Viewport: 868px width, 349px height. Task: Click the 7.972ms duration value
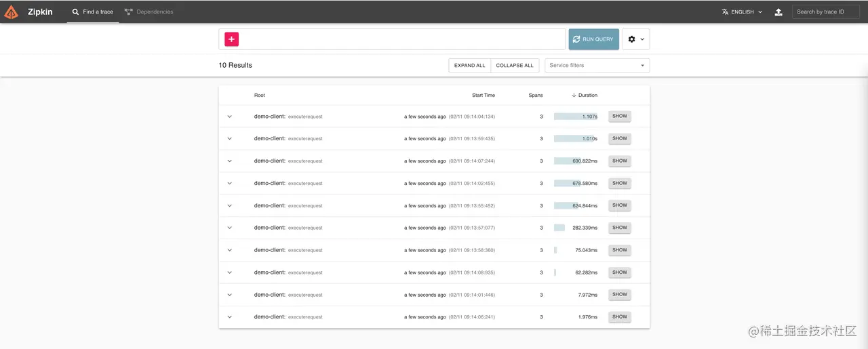(587, 295)
